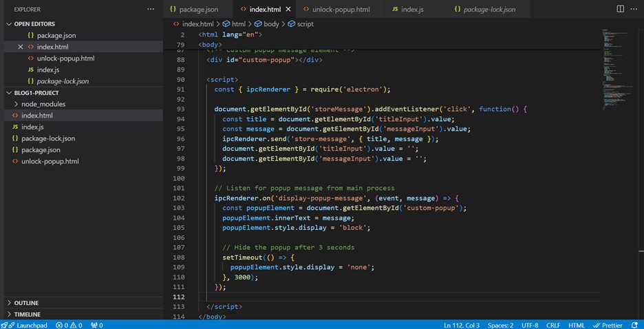
Task: Open errors and warnings problems indicator
Action: [x=68, y=325]
